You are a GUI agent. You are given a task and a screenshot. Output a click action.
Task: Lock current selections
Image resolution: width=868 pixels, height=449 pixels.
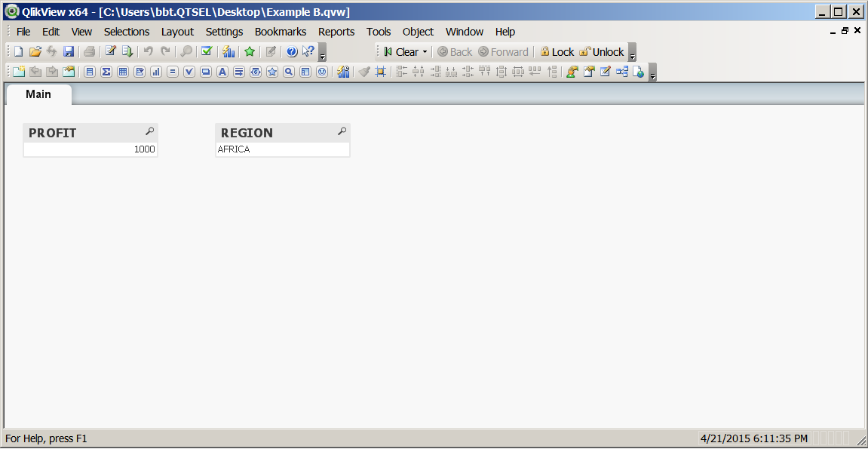pos(557,52)
